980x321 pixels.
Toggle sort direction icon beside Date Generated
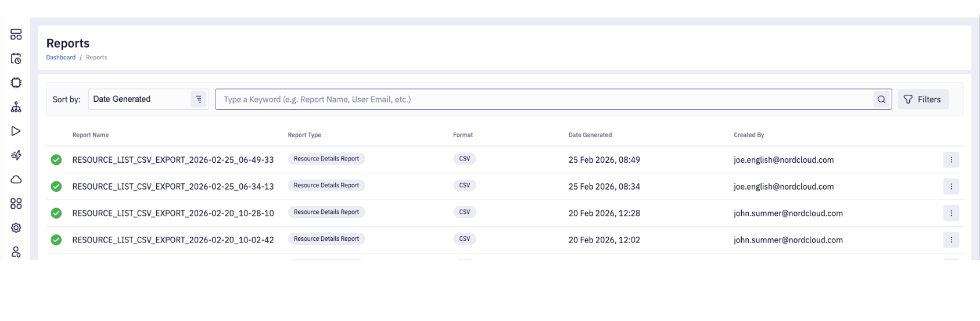click(x=199, y=99)
